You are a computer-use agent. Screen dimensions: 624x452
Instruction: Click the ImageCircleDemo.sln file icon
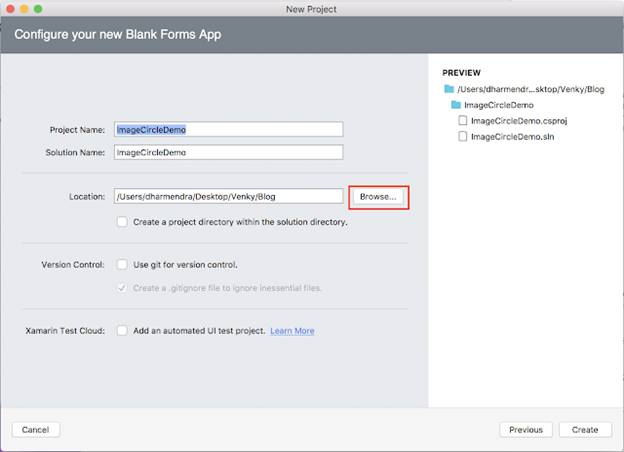[462, 136]
